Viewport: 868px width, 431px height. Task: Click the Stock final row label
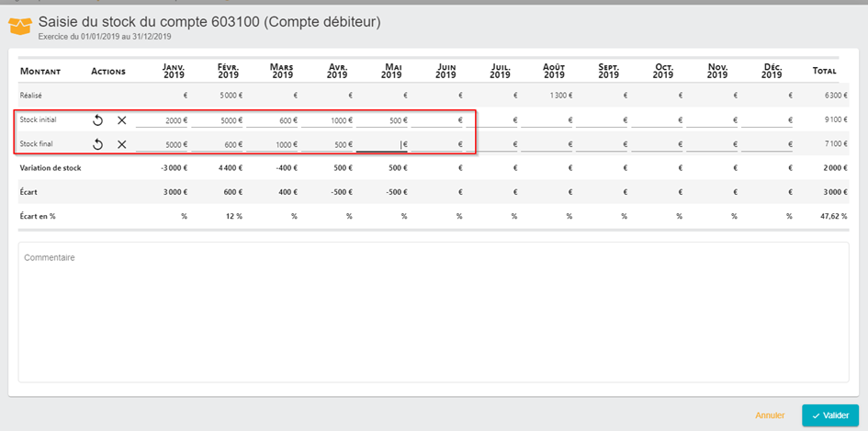coord(36,143)
